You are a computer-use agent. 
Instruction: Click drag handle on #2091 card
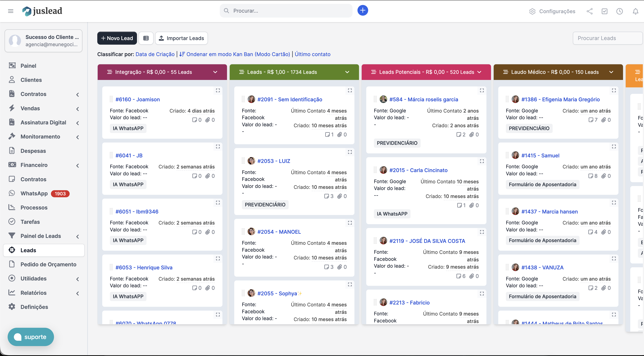click(x=243, y=99)
